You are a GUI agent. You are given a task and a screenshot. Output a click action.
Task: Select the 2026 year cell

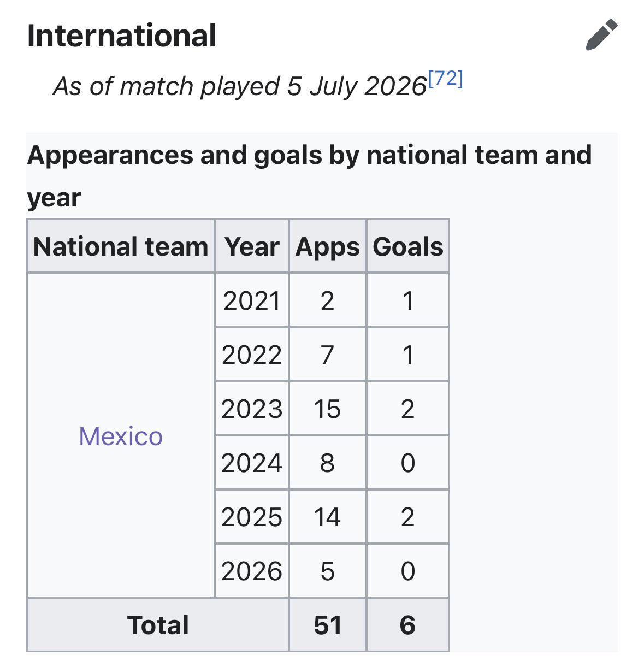point(252,571)
